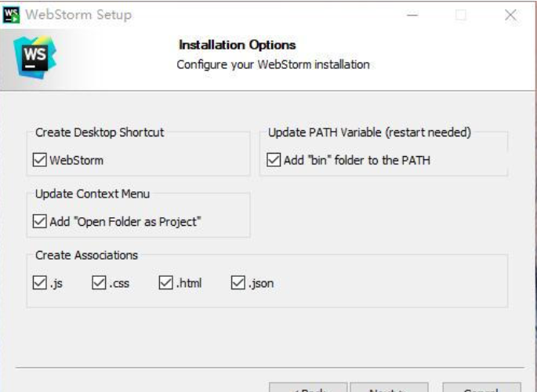Toggle the .json association checkbox
This screenshot has width=537, height=392.
pyautogui.click(x=238, y=283)
